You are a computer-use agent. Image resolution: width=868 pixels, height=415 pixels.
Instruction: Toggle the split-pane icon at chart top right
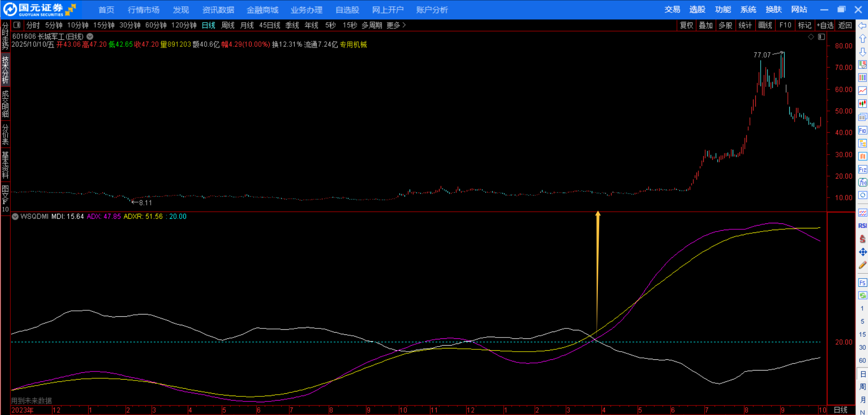(821, 37)
